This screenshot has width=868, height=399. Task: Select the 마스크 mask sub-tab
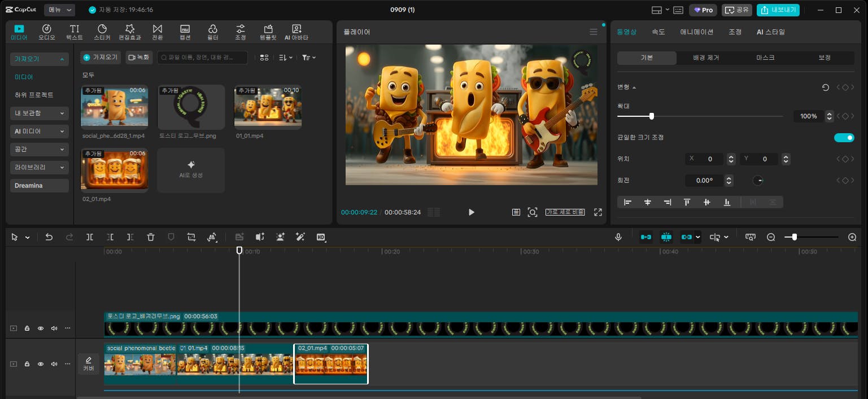(765, 58)
